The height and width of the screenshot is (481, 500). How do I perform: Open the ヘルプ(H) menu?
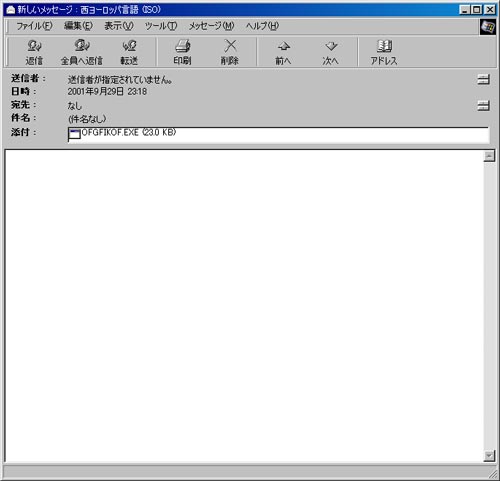[262, 26]
